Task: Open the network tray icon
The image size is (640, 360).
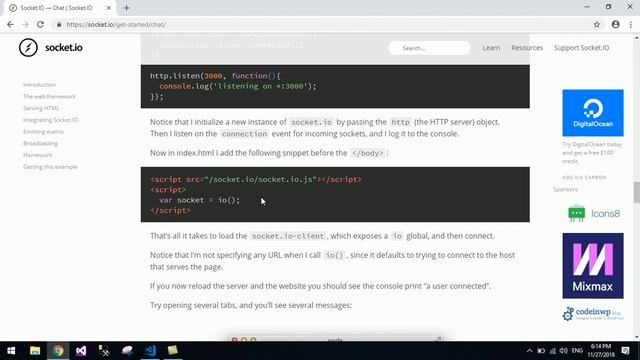Action: pos(553,351)
